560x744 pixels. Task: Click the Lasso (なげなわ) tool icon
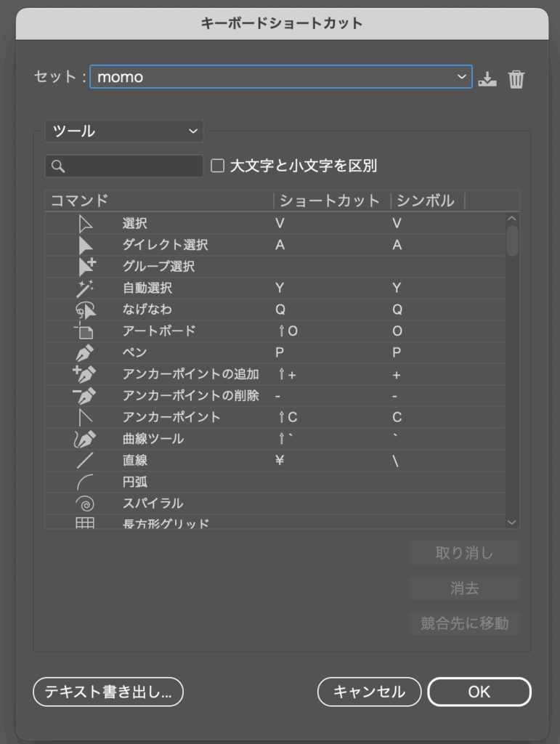(86, 310)
